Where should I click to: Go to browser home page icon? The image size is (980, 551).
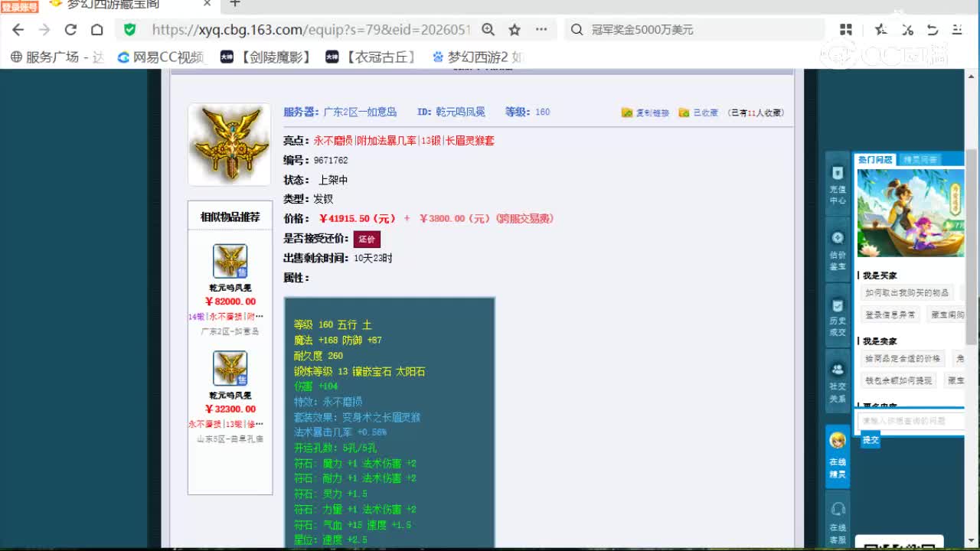96,30
